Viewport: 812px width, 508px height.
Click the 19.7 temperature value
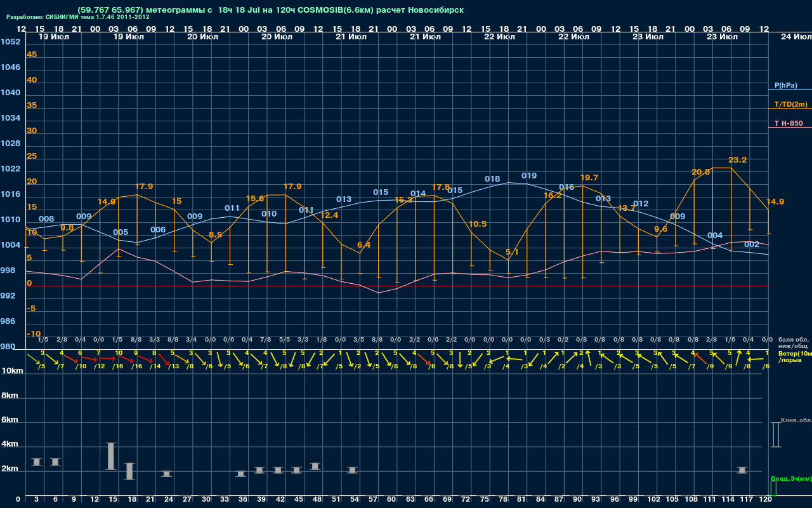(590, 178)
